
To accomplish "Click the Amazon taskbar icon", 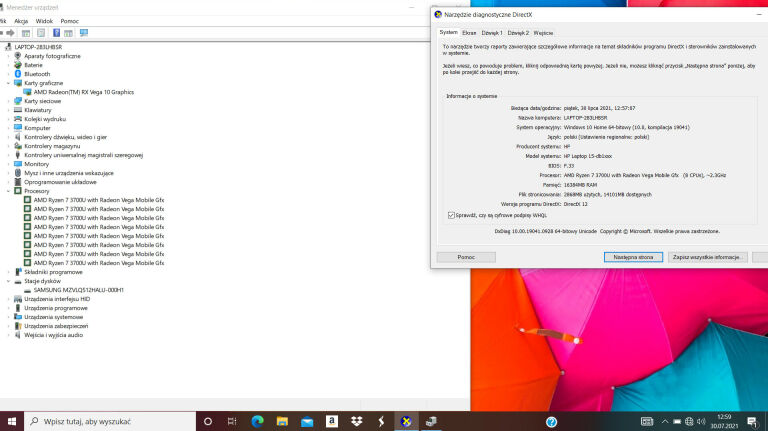I will tap(331, 422).
